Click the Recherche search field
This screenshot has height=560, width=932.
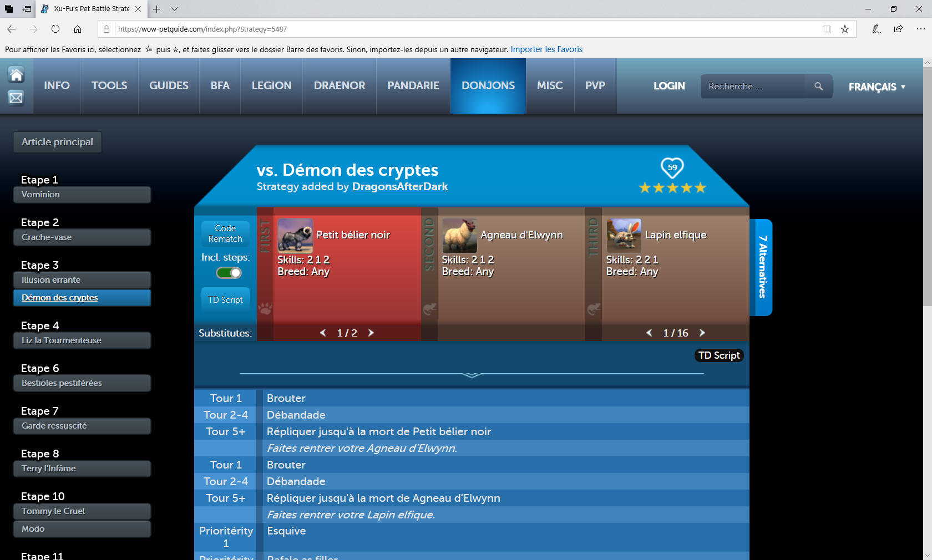[x=752, y=86]
